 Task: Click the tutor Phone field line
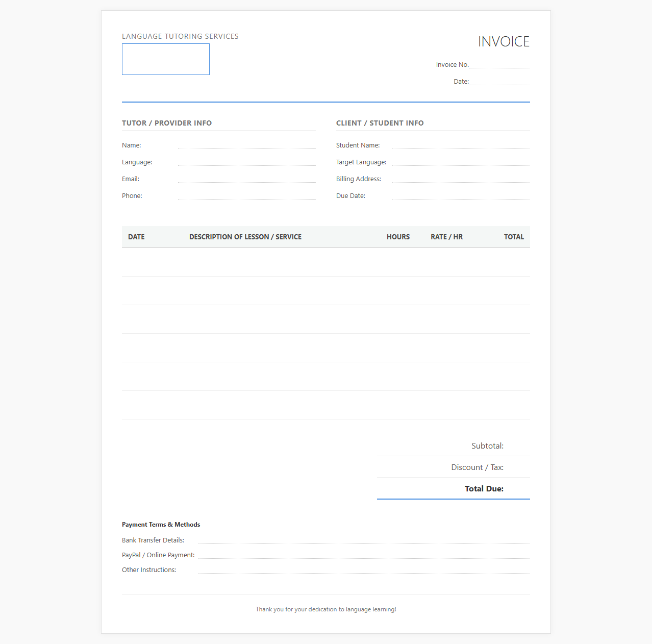247,195
